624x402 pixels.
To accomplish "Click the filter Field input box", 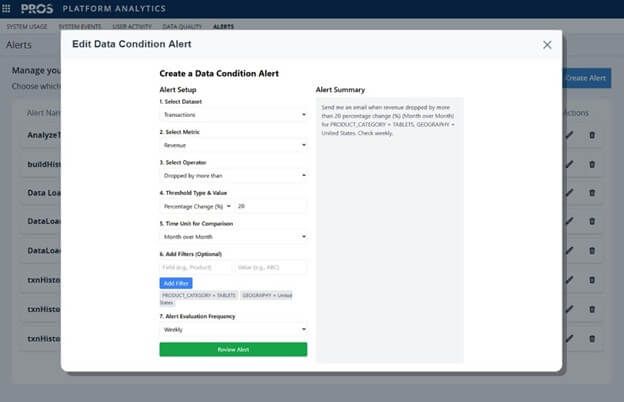I will [x=195, y=267].
